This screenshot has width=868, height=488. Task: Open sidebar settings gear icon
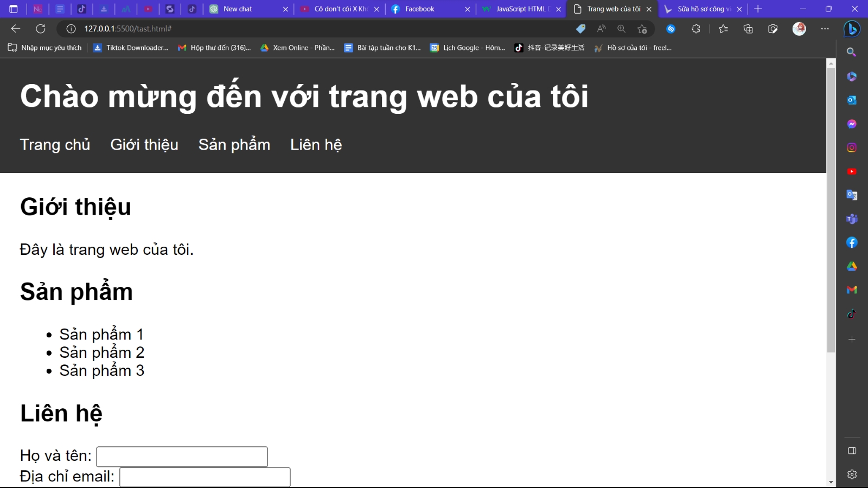[x=852, y=474]
